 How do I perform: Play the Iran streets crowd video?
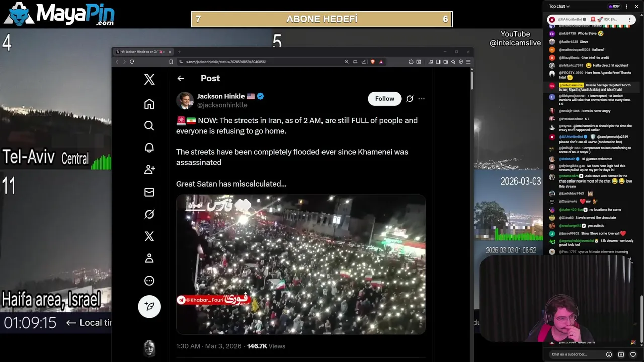point(301,264)
